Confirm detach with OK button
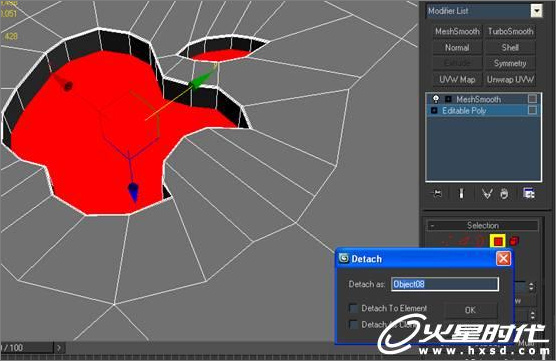This screenshot has height=361, width=556. coord(470,310)
